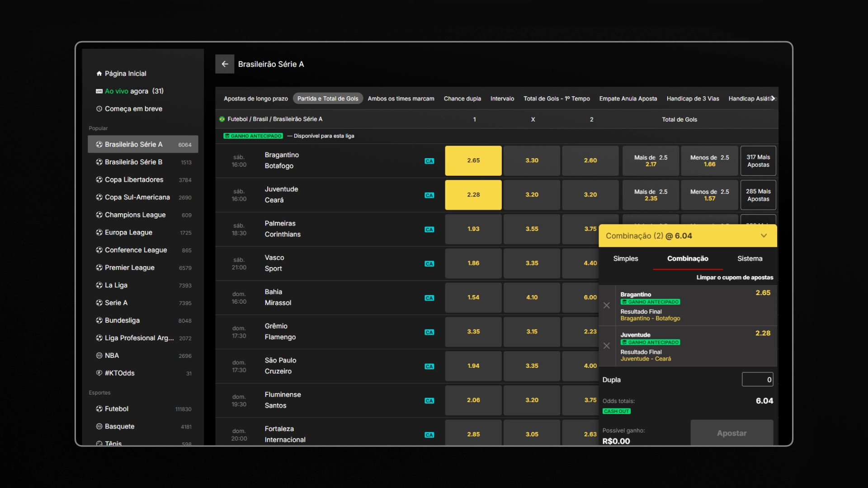The width and height of the screenshot is (868, 488).
Task: Remove Bragantino selection from the bet slip
Action: (607, 306)
